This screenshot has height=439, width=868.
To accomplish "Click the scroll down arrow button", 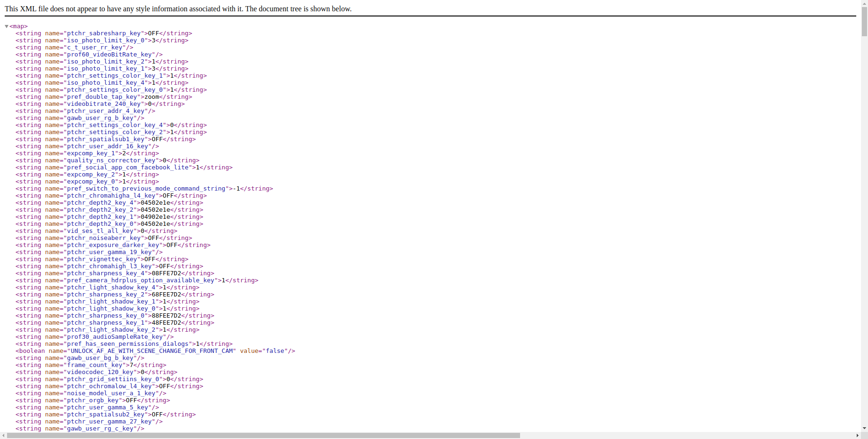I will pyautogui.click(x=864, y=429).
